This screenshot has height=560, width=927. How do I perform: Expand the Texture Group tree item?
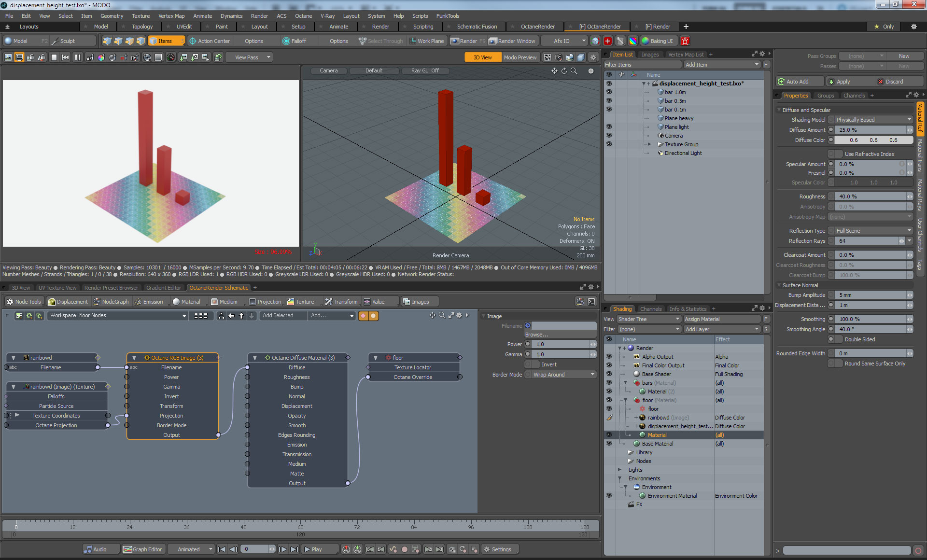649,144
